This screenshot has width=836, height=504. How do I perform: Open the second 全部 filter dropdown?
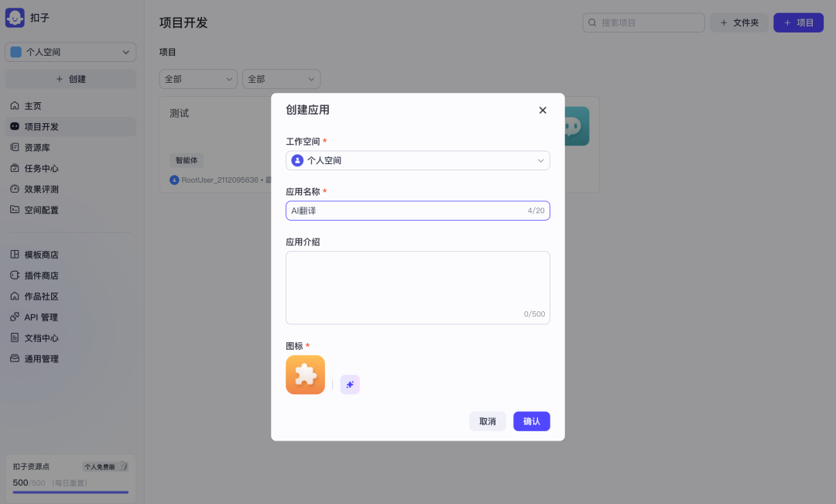282,79
